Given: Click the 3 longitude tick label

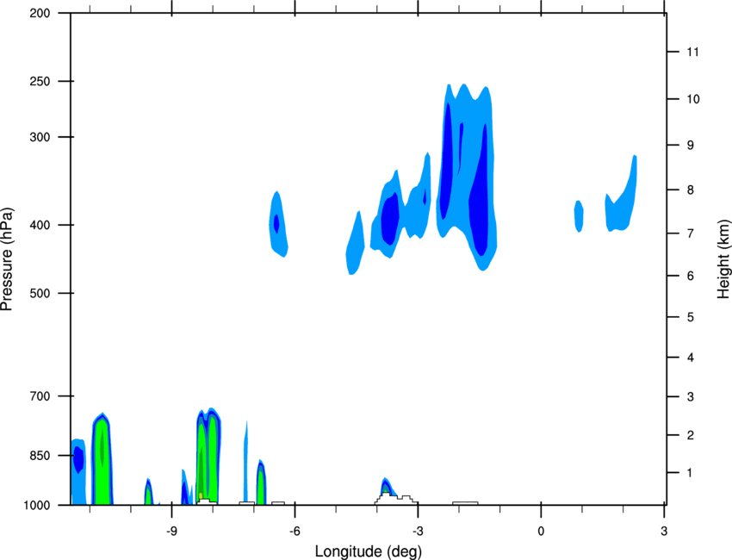Looking at the screenshot, I should pyautogui.click(x=664, y=531).
